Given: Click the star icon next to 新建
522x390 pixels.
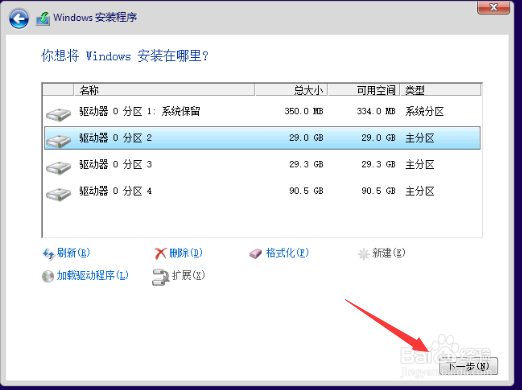Looking at the screenshot, I should click(x=363, y=254).
